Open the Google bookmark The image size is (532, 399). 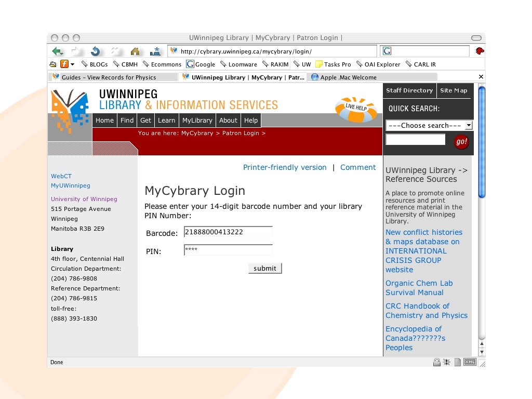point(201,64)
